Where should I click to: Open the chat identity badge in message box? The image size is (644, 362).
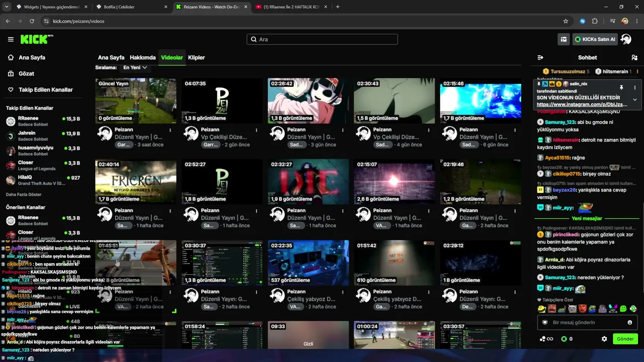click(x=545, y=322)
